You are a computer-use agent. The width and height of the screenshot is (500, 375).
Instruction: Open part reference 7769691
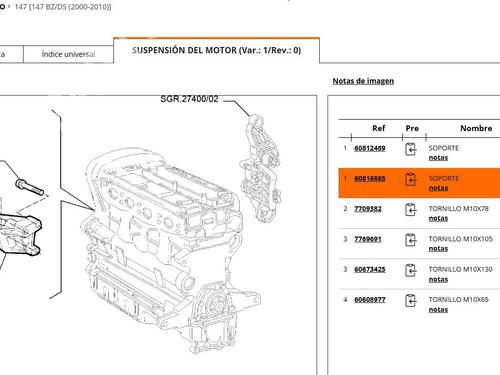[368, 239]
